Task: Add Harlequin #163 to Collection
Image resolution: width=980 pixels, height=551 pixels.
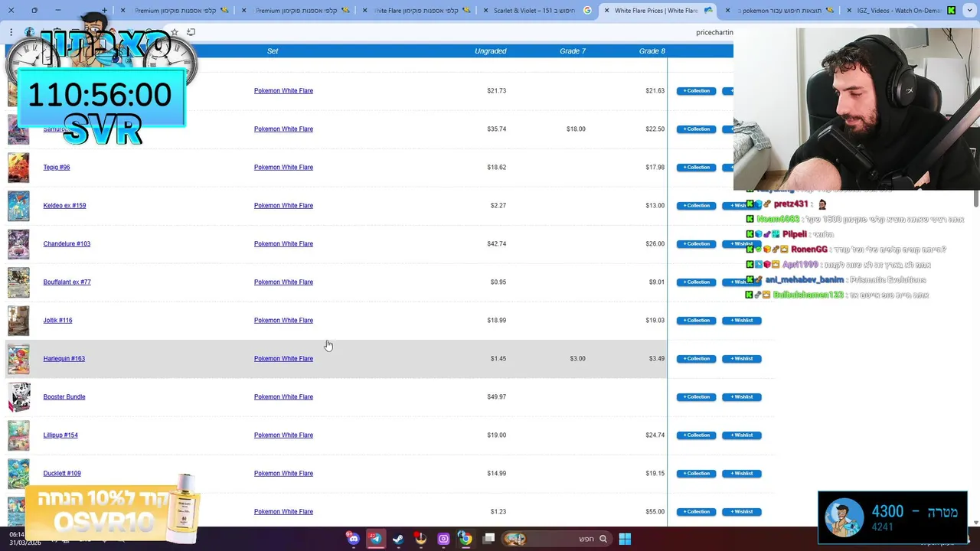Action: coord(696,359)
